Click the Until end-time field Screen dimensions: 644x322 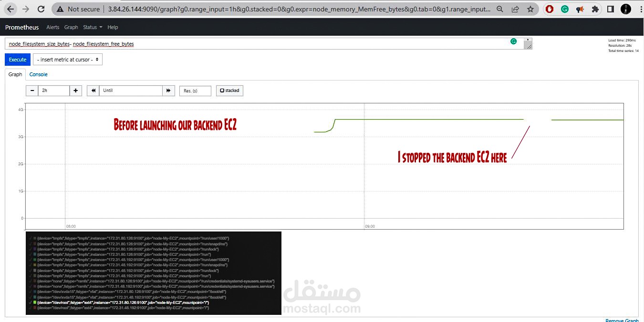click(131, 91)
